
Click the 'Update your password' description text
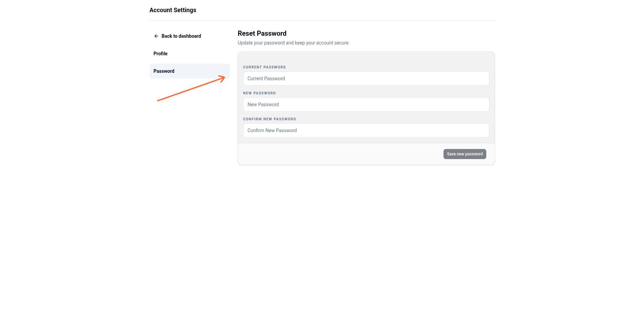pos(294,43)
